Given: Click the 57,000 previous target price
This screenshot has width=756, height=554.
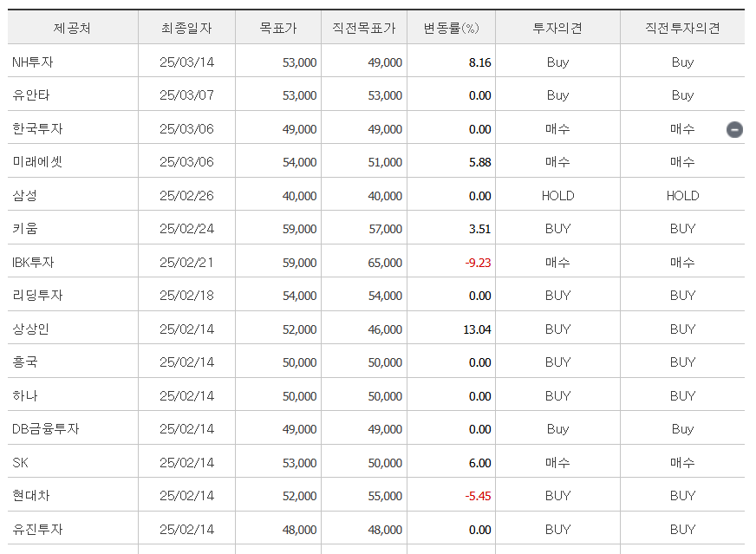Looking at the screenshot, I should (385, 229).
